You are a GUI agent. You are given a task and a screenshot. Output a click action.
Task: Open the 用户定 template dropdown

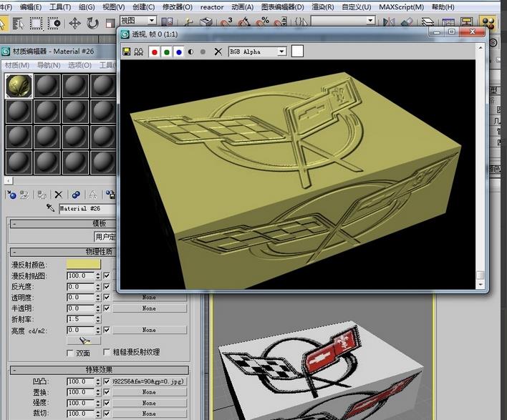(x=105, y=237)
